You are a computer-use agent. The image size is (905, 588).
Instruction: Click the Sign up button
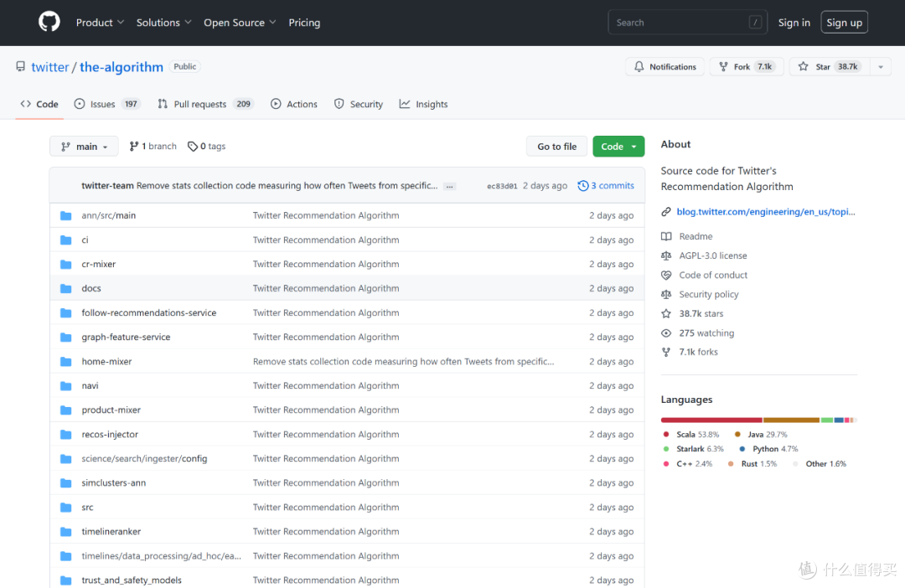click(x=844, y=23)
